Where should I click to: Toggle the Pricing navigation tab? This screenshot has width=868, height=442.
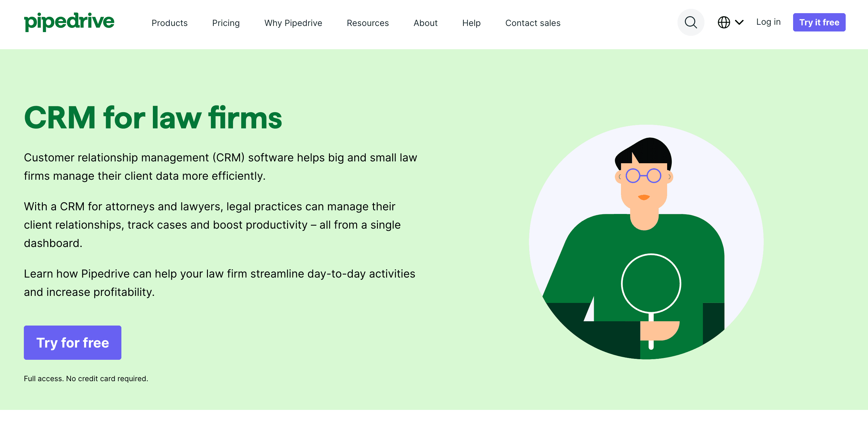point(226,23)
